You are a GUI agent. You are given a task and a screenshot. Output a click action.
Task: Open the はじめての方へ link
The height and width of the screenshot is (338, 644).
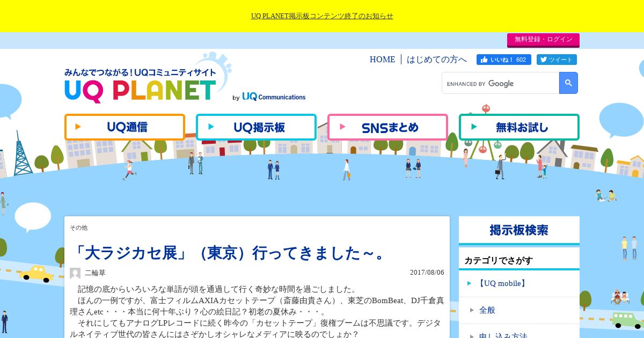coord(437,60)
